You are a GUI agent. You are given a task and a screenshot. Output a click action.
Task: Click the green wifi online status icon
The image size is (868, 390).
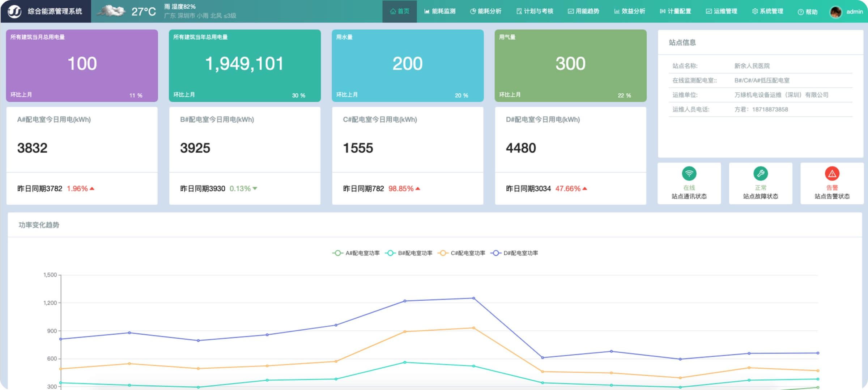(689, 174)
